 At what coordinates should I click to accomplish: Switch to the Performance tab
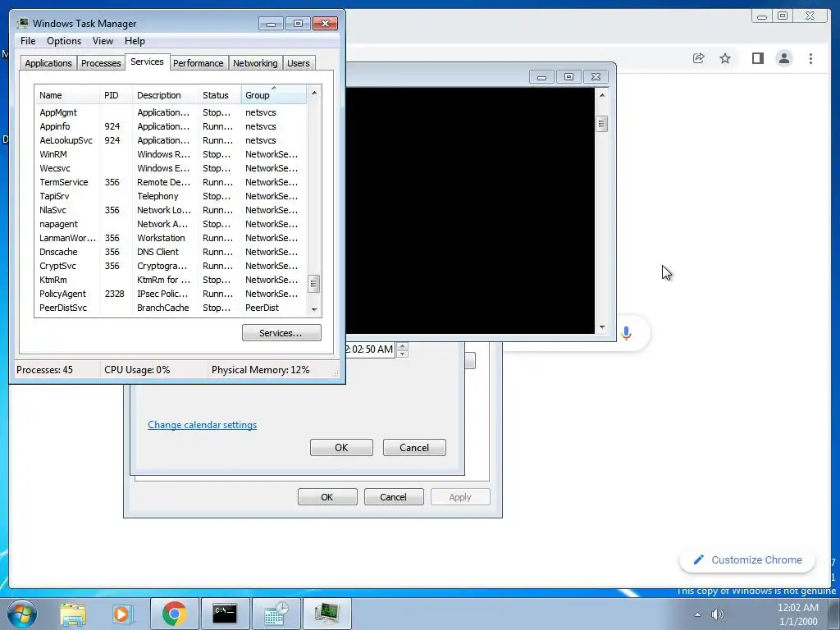[x=199, y=63]
